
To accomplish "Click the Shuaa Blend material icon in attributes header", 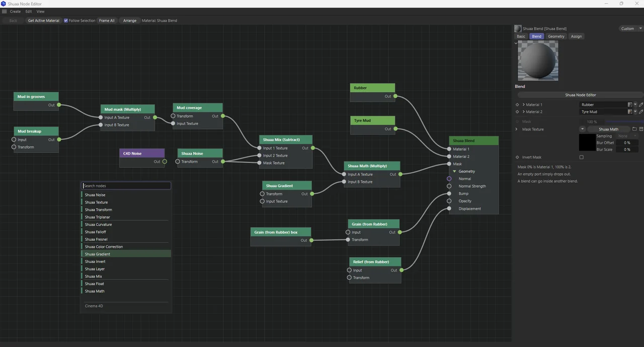I will pyautogui.click(x=518, y=29).
